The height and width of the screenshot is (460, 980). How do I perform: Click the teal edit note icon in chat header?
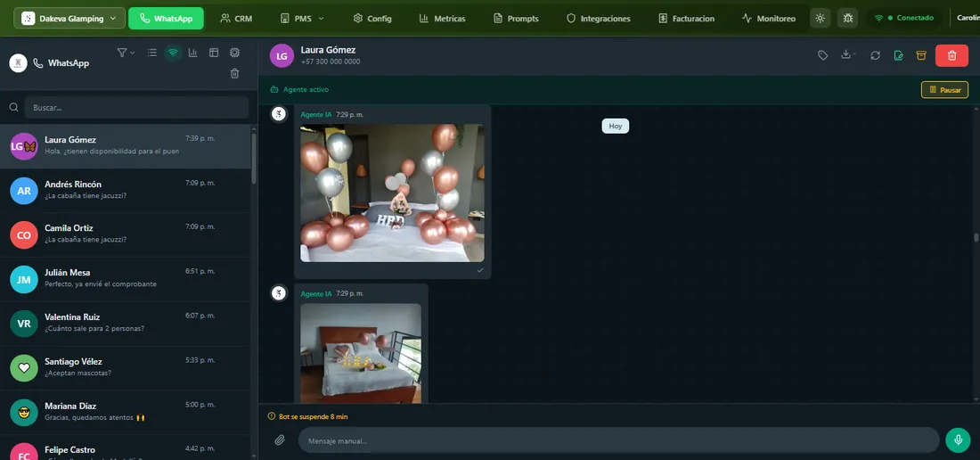898,55
